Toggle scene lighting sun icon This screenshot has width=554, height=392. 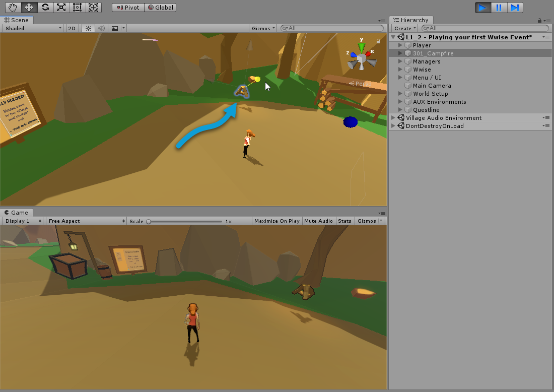pyautogui.click(x=88, y=28)
